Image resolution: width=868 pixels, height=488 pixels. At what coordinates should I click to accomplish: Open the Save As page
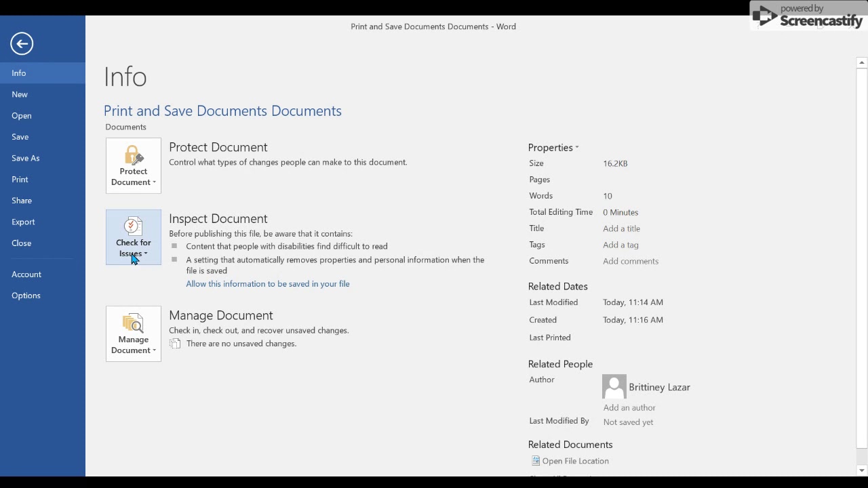coord(43,158)
